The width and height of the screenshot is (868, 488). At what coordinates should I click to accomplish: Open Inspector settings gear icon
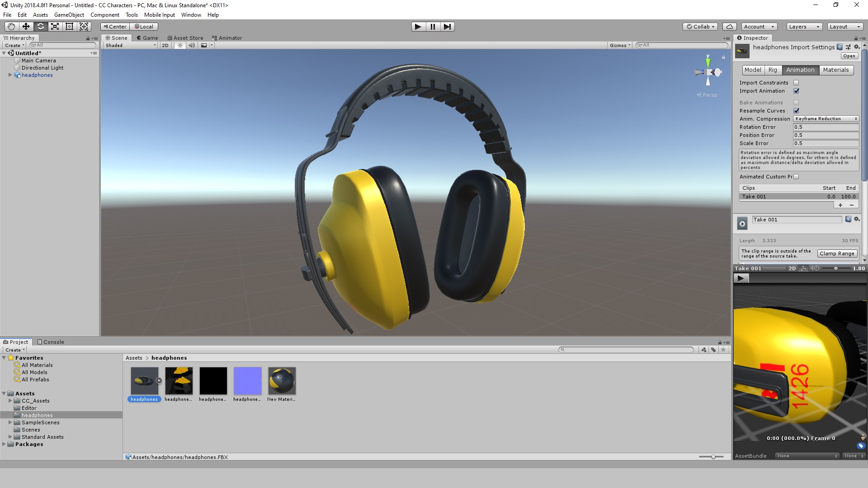point(856,47)
